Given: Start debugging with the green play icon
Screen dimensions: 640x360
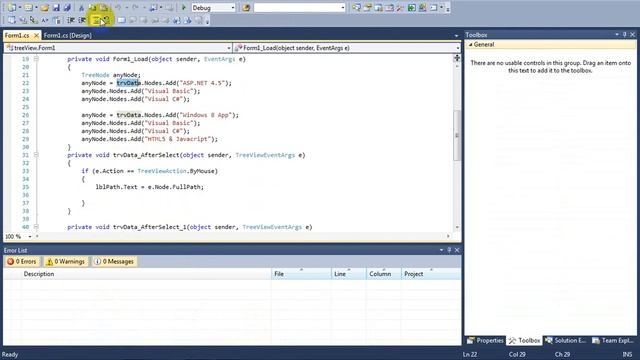Looking at the screenshot, I should 184,8.
